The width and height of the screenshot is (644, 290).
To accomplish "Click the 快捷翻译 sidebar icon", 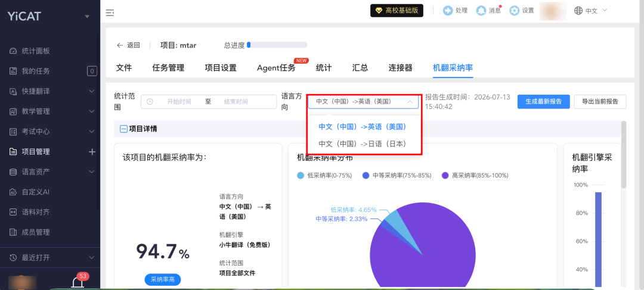I will 13,92.
